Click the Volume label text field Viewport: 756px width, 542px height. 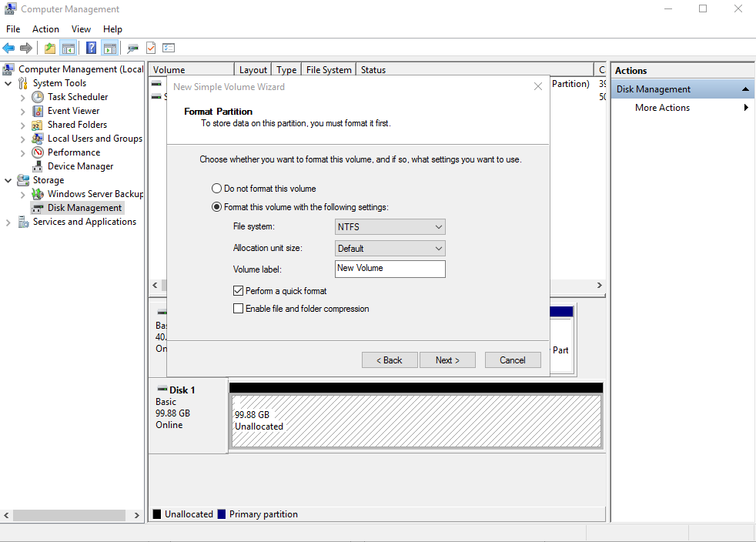[x=390, y=269]
